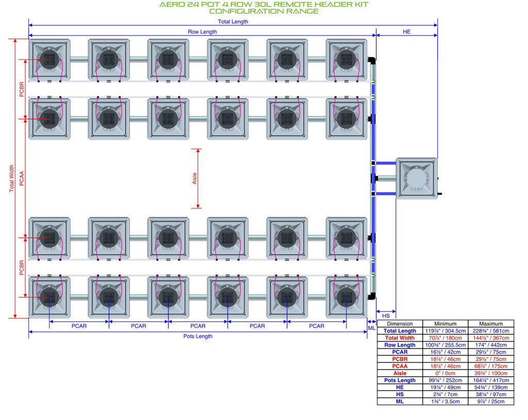Click the PCBR row maximum '29½" / 75cm'
This screenshot has width=528, height=420.
[491, 359]
